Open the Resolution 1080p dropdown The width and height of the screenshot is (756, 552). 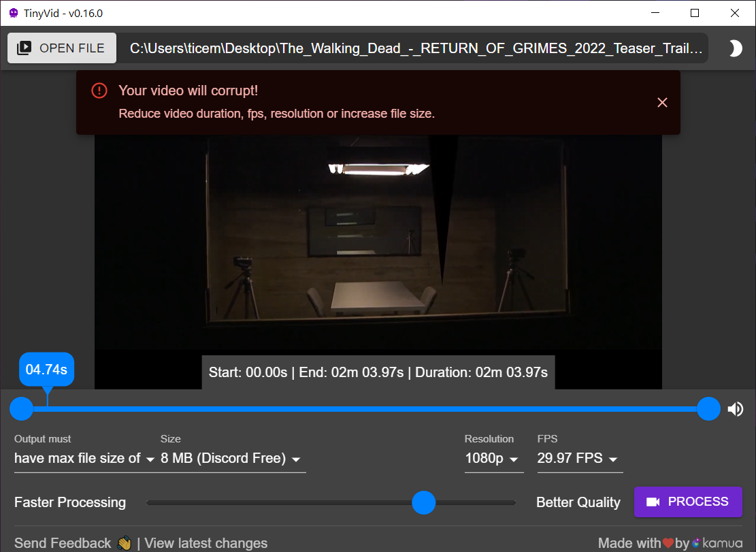point(494,459)
